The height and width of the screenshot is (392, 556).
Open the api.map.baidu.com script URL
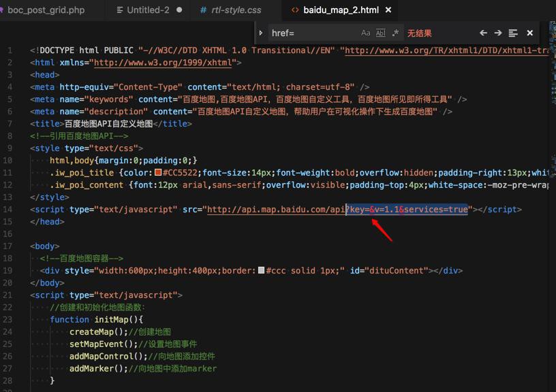point(337,210)
